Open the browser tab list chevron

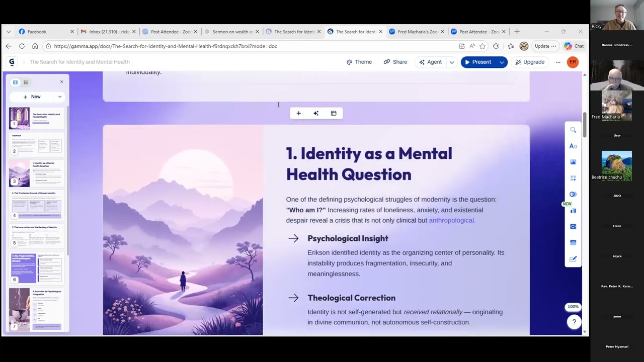coord(8,32)
